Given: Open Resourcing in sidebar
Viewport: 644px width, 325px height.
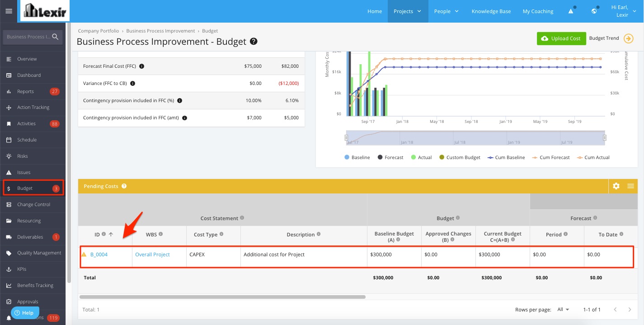Looking at the screenshot, I should [33, 221].
